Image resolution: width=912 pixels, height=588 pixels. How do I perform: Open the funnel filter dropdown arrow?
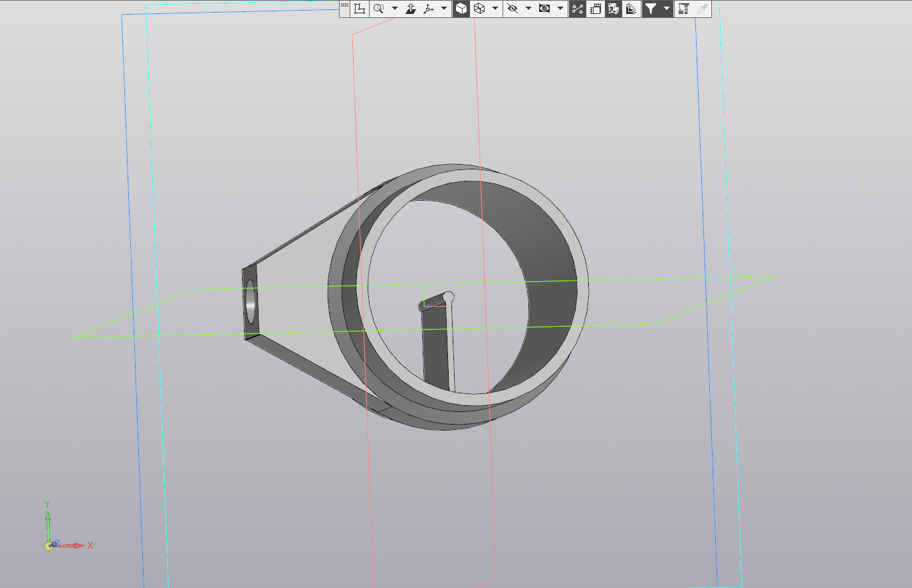[666, 9]
